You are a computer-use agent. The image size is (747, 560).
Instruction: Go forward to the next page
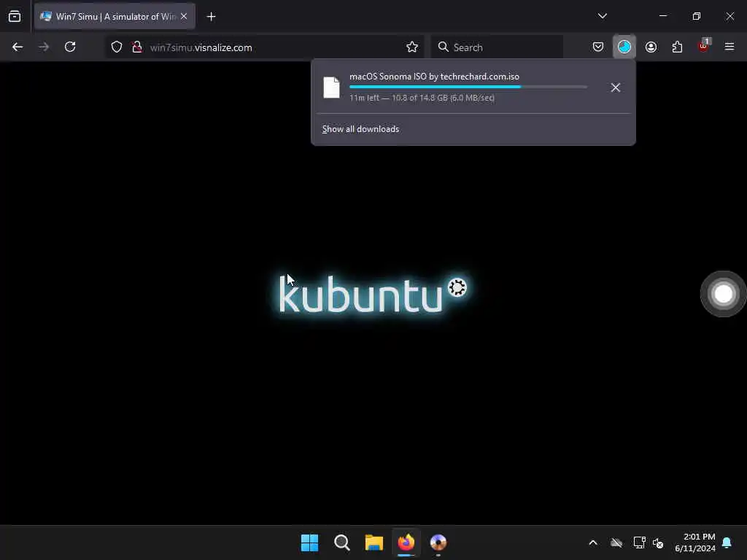(x=44, y=47)
